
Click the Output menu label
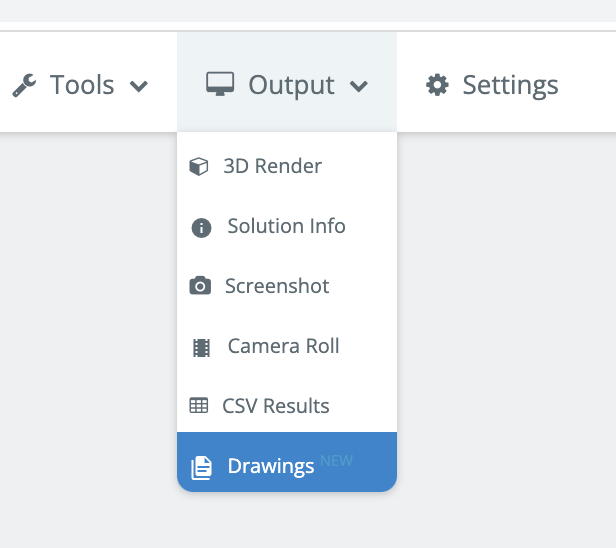293,85
